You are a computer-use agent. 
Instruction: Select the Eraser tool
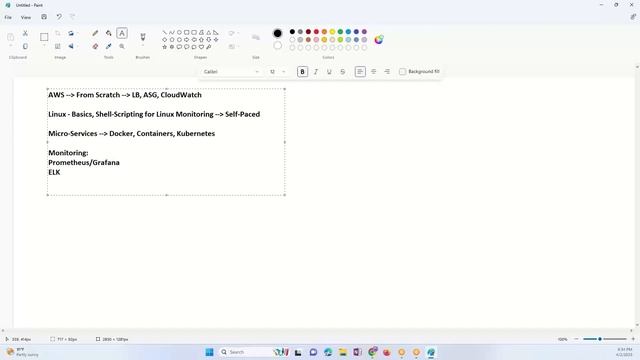95,47
